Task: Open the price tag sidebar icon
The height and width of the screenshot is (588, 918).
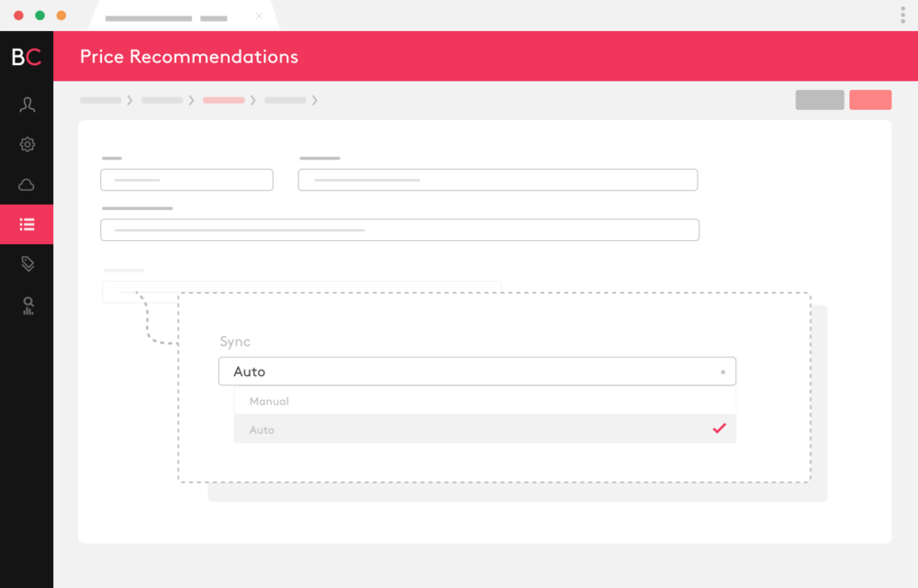Action: pyautogui.click(x=28, y=264)
